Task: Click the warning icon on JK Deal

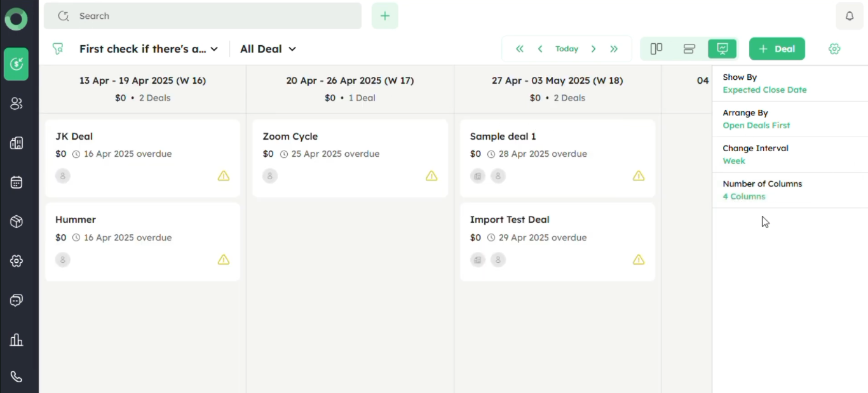Action: tap(224, 176)
